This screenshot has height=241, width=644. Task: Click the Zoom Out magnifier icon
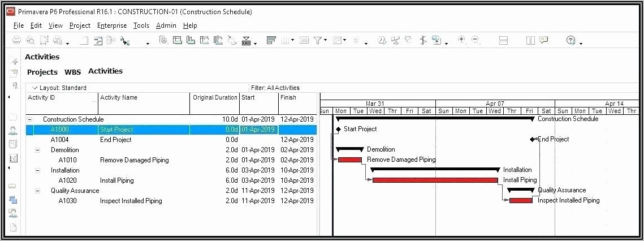[x=476, y=40]
